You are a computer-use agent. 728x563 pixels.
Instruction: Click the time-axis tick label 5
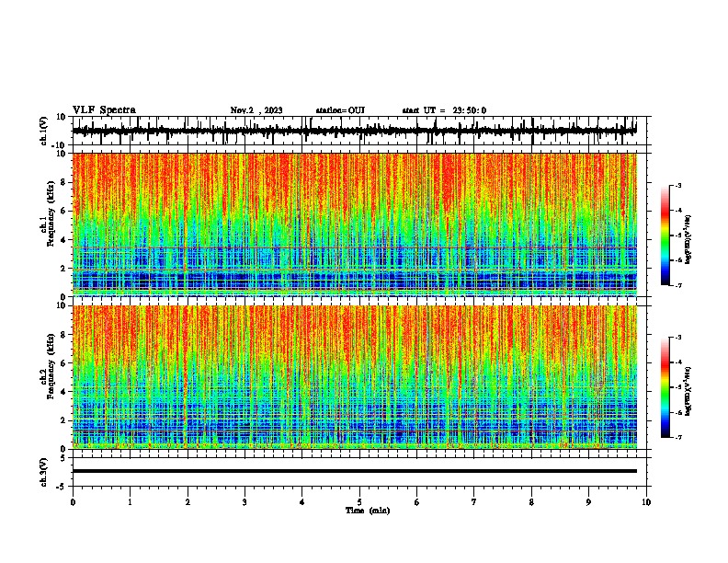coord(359,502)
